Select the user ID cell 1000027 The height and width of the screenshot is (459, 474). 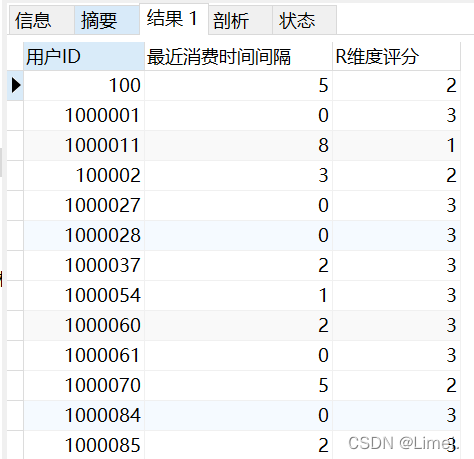point(84,205)
